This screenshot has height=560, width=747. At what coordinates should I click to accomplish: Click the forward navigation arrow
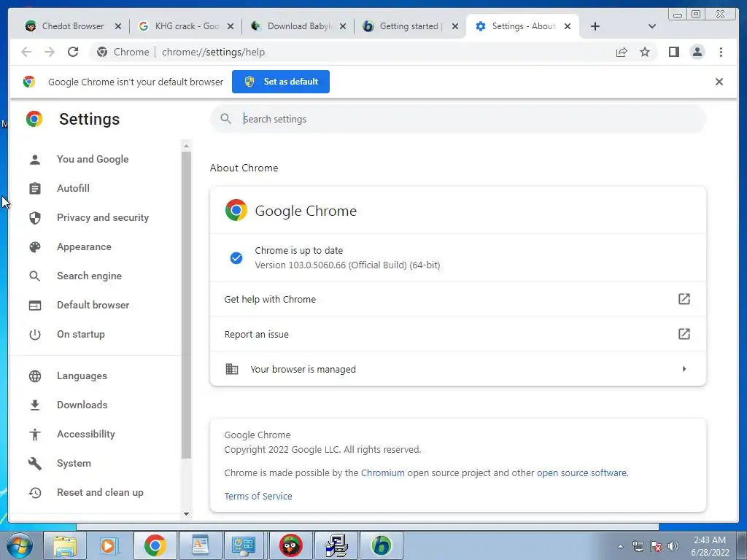(50, 52)
